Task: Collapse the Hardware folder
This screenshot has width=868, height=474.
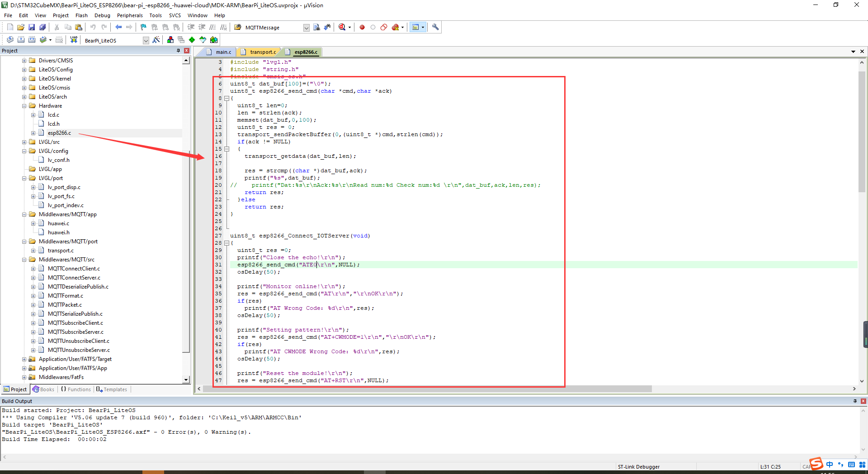Action: pos(24,106)
